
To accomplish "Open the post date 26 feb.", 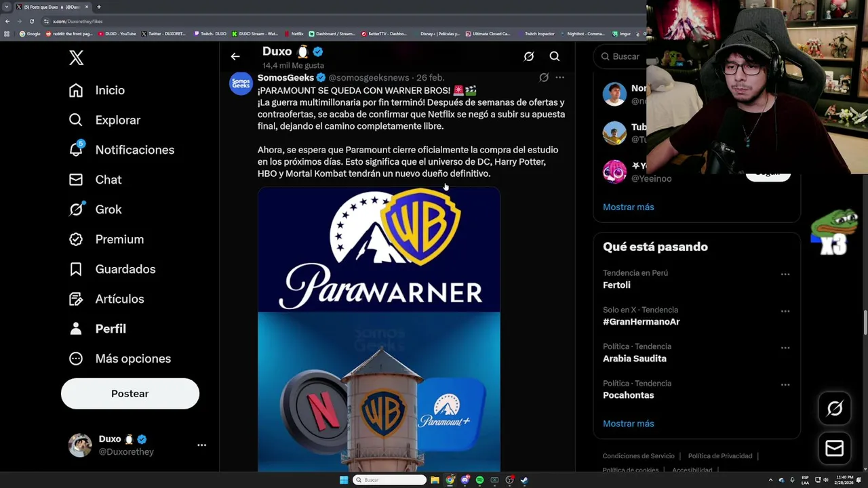I will (x=430, y=78).
